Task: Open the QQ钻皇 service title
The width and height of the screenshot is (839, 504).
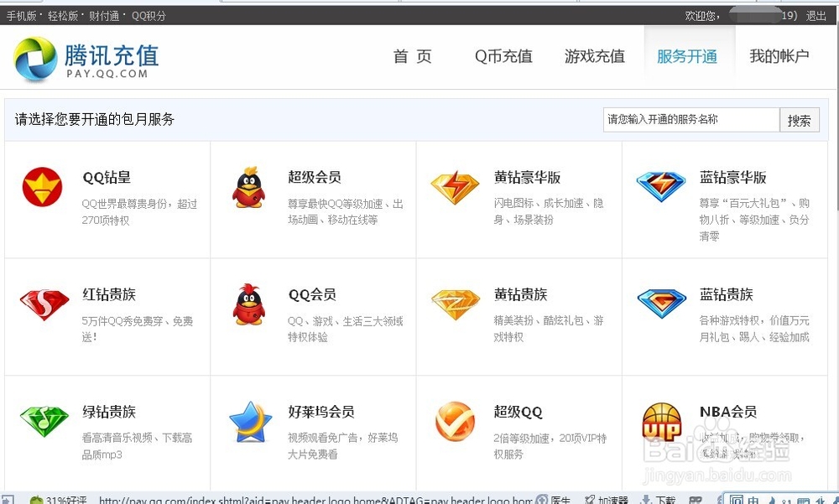Action: [107, 178]
